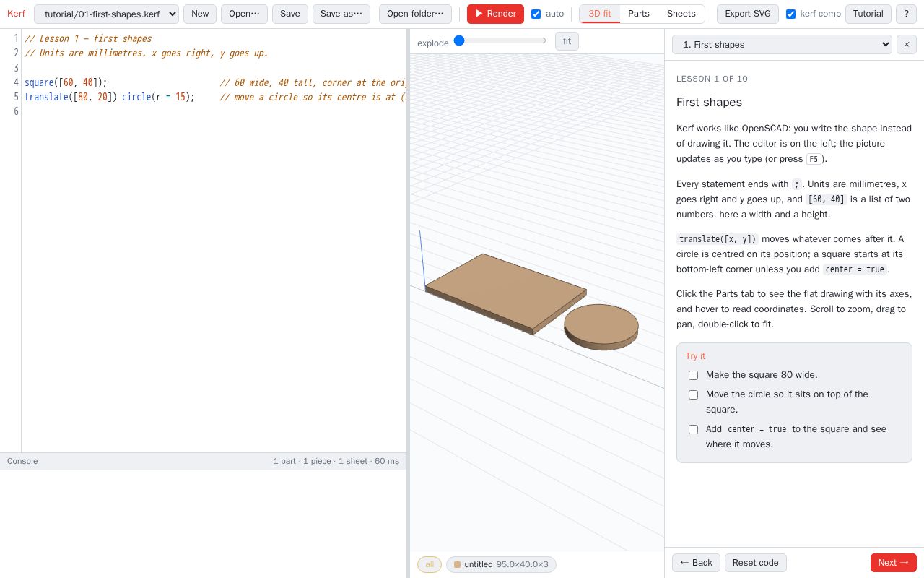Check 'Add center = true' task
The width and height of the screenshot is (924, 578).
coord(693,429)
